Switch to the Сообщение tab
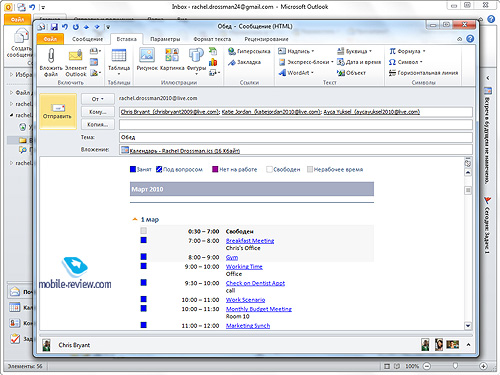 tap(87, 39)
